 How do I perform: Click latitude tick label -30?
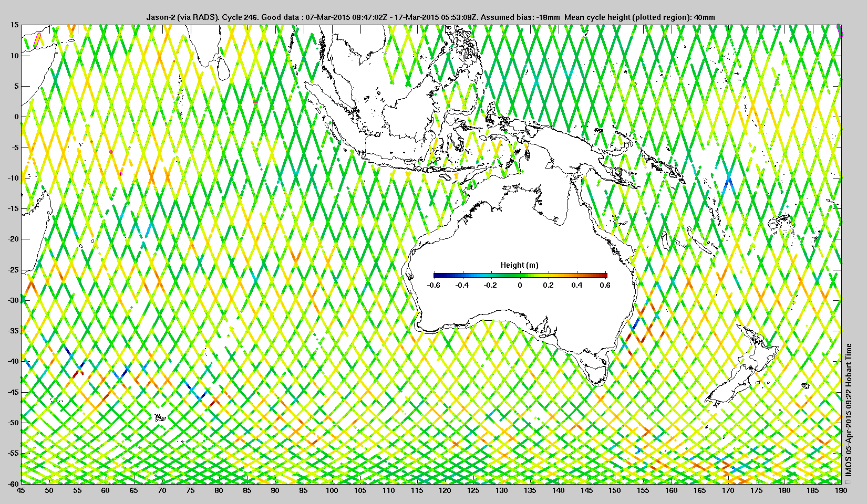[13, 300]
